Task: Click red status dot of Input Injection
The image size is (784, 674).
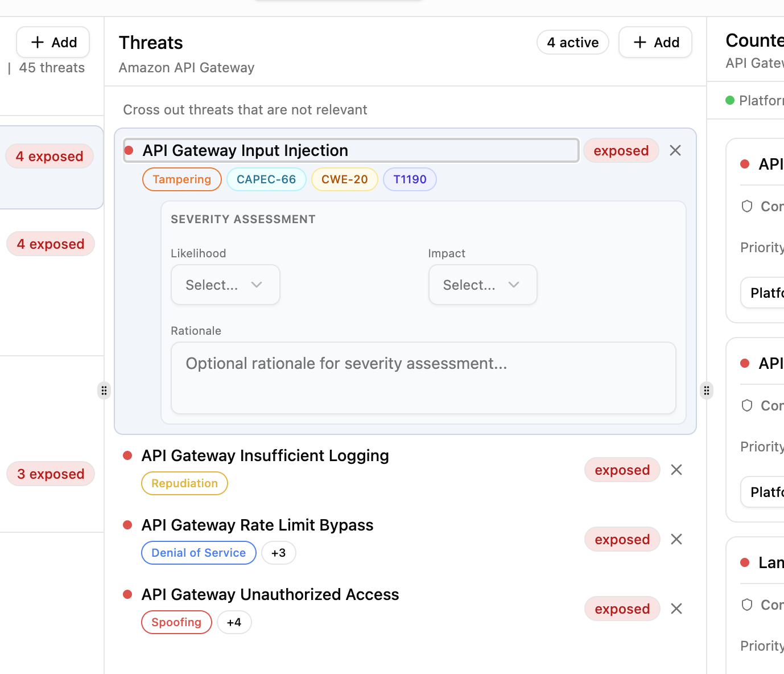Action: [x=129, y=150]
